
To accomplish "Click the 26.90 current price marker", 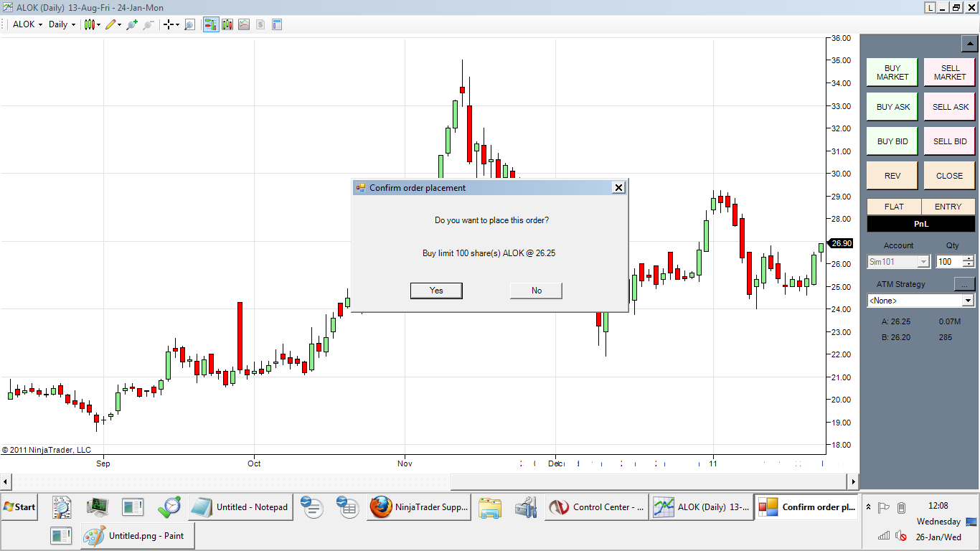I will click(x=841, y=243).
